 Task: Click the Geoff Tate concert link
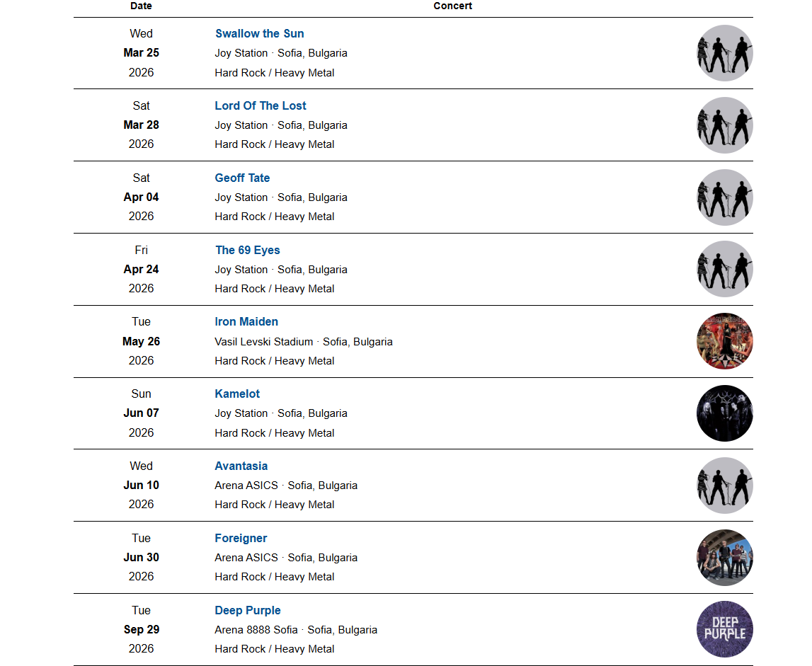pos(242,178)
